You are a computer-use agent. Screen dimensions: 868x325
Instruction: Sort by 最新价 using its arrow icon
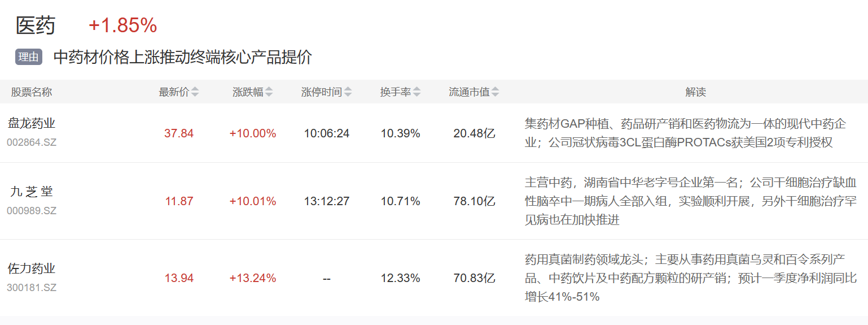195,92
